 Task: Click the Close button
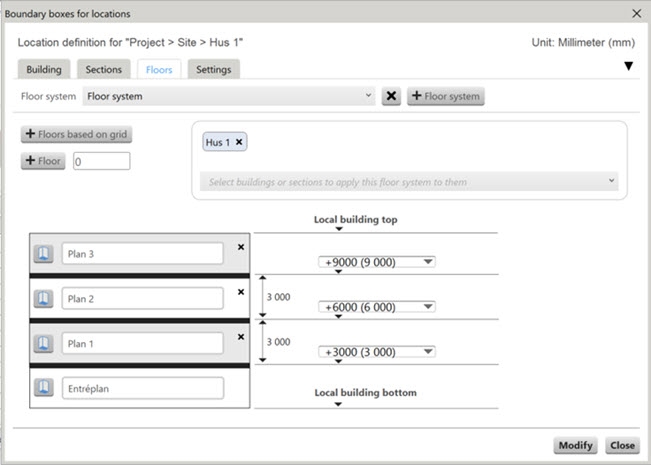click(x=622, y=445)
